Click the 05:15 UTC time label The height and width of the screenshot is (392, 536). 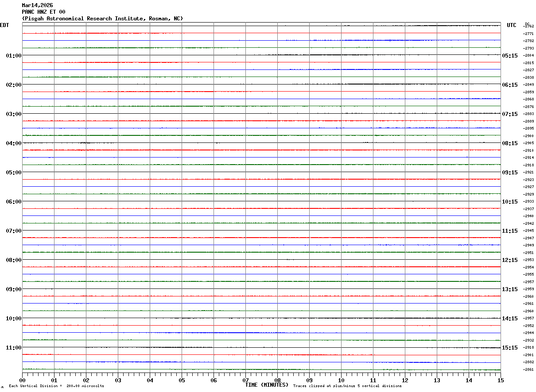coord(510,56)
